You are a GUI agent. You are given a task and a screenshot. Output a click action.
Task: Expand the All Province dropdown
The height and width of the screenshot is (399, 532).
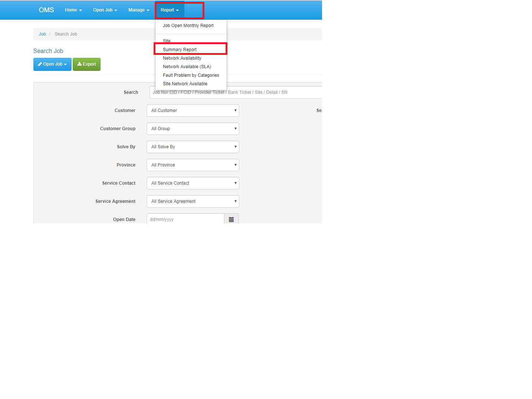click(193, 165)
